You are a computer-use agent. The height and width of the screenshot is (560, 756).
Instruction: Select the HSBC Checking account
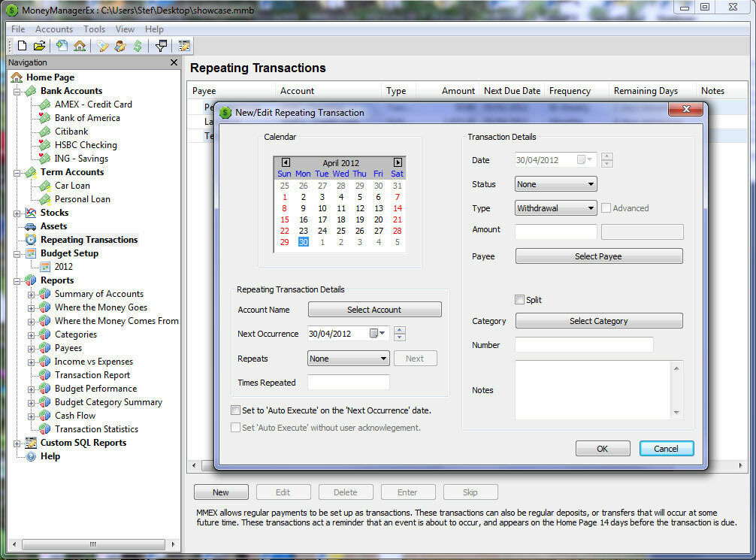[x=86, y=145]
